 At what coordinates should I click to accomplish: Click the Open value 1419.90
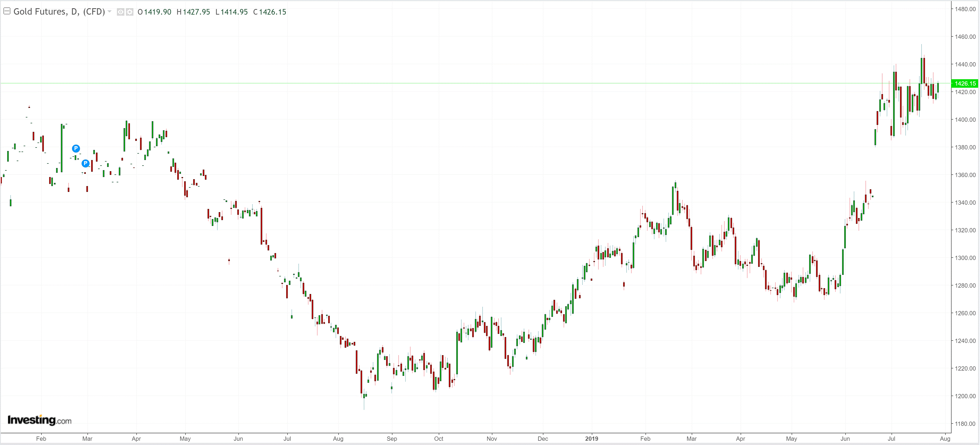[x=158, y=12]
